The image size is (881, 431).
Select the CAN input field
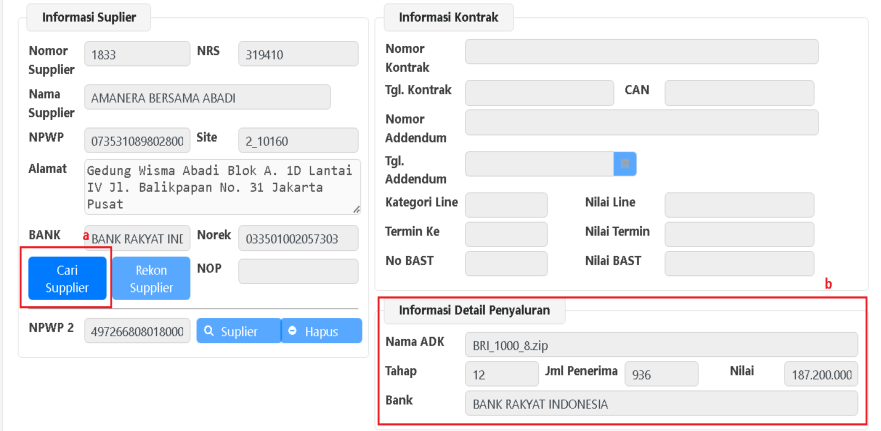[739, 93]
